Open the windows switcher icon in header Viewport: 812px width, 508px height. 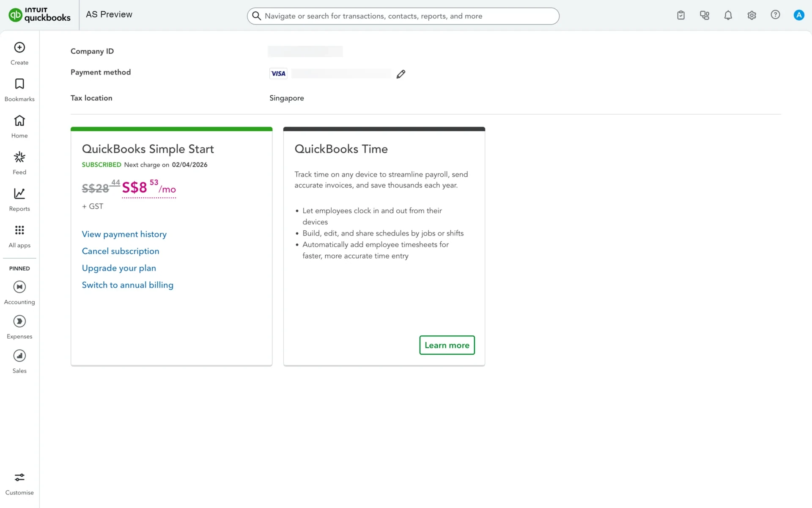point(705,15)
